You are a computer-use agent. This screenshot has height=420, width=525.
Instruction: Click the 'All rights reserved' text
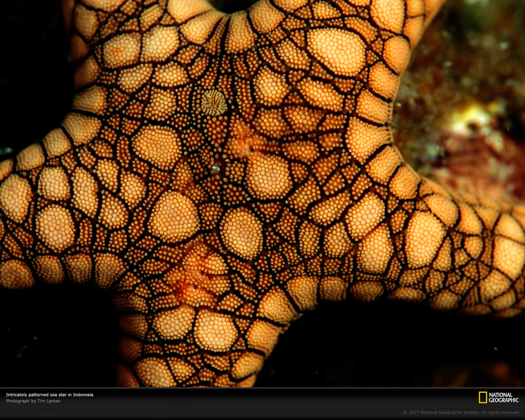click(500, 413)
